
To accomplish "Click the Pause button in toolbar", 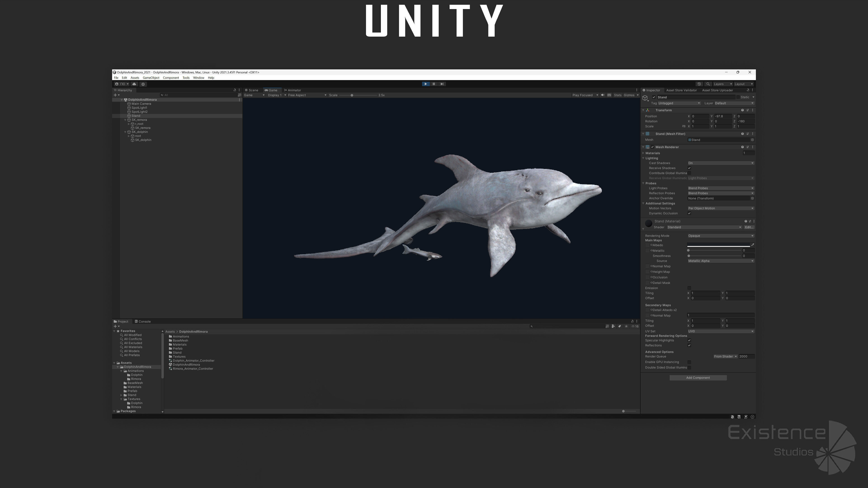I will pos(434,84).
